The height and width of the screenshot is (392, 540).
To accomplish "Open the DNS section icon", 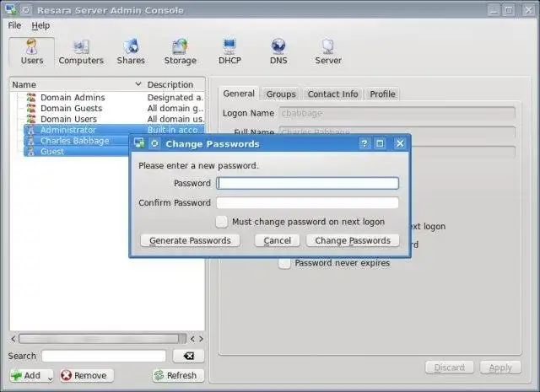I will coord(278,46).
